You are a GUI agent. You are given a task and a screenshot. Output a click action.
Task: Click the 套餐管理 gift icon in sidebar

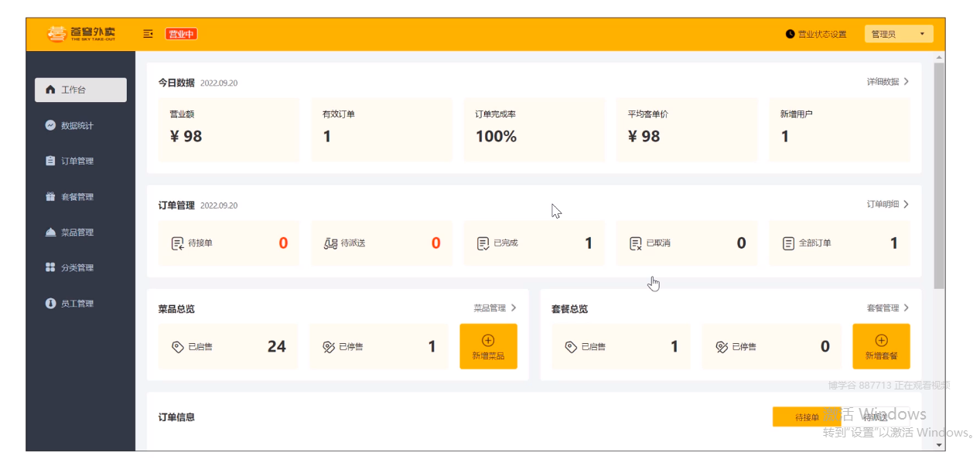point(51,196)
